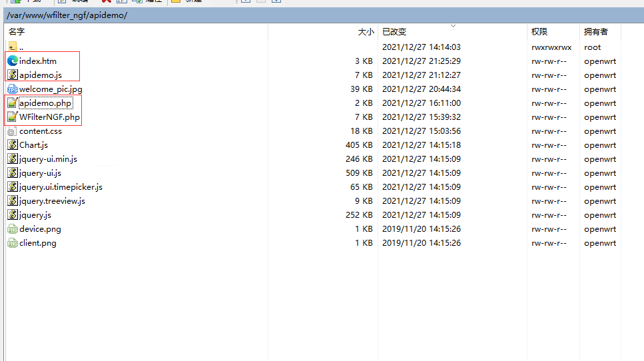Click the WFilterNGF.php file icon

click(x=12, y=117)
